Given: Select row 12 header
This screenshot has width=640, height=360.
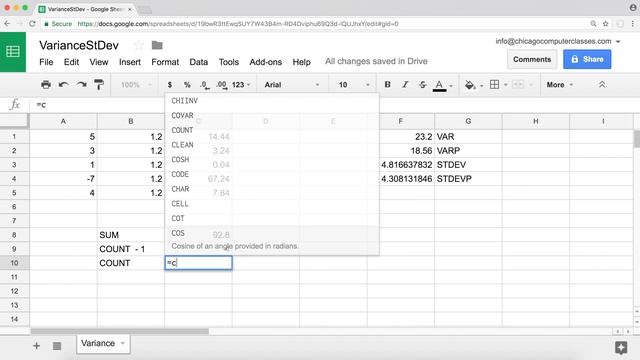Looking at the screenshot, I should point(14,291).
